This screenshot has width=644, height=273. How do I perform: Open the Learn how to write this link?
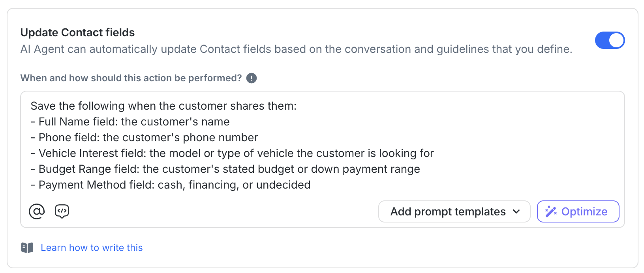tap(92, 248)
